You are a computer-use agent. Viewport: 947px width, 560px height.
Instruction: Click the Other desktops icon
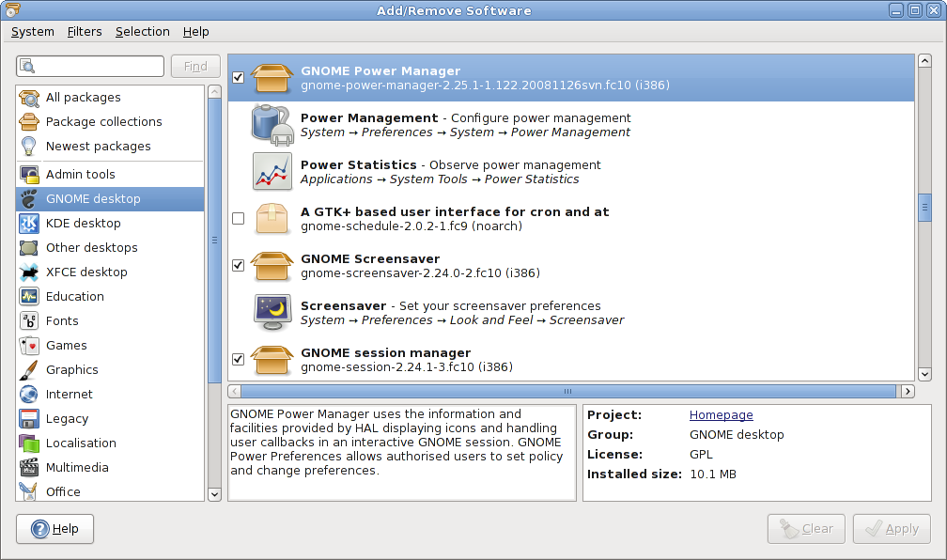[x=29, y=248]
